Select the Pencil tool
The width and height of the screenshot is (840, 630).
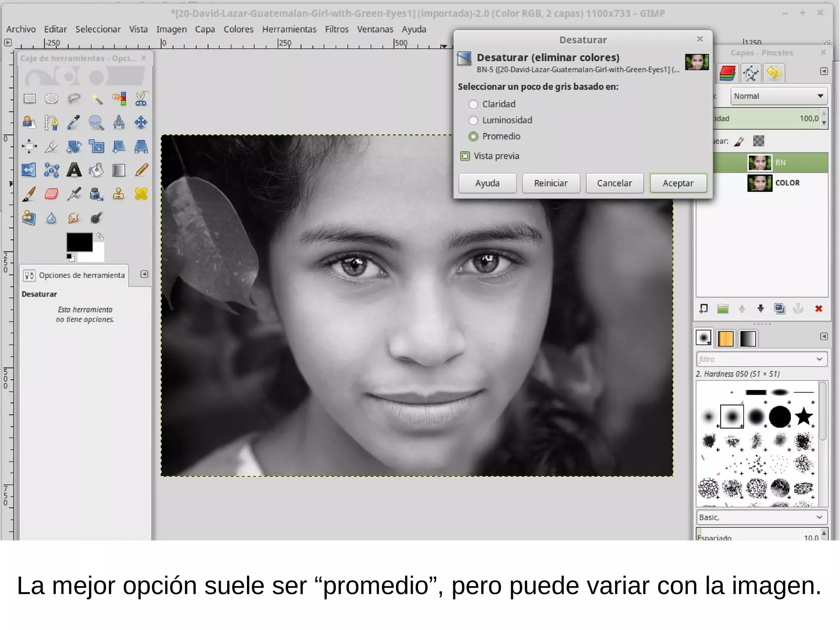click(141, 170)
